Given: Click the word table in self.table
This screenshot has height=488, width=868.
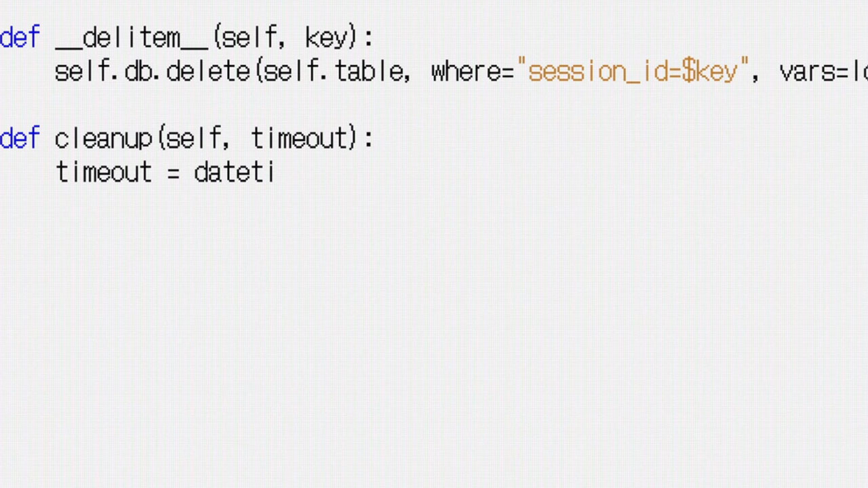Looking at the screenshot, I should (x=368, y=72).
